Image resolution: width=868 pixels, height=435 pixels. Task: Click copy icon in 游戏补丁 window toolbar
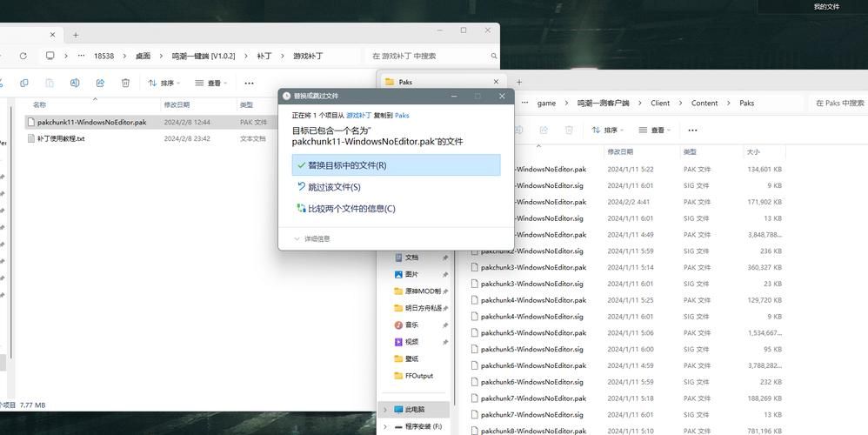[x=23, y=83]
